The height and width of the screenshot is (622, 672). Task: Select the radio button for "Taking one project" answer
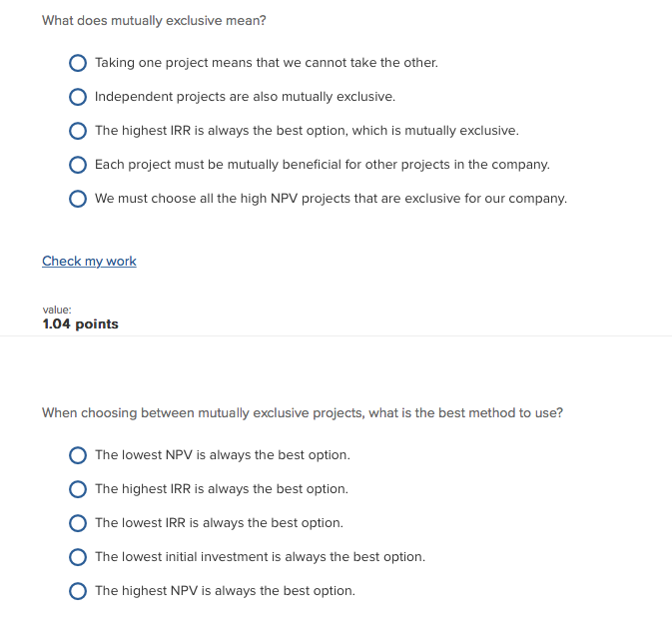78,63
